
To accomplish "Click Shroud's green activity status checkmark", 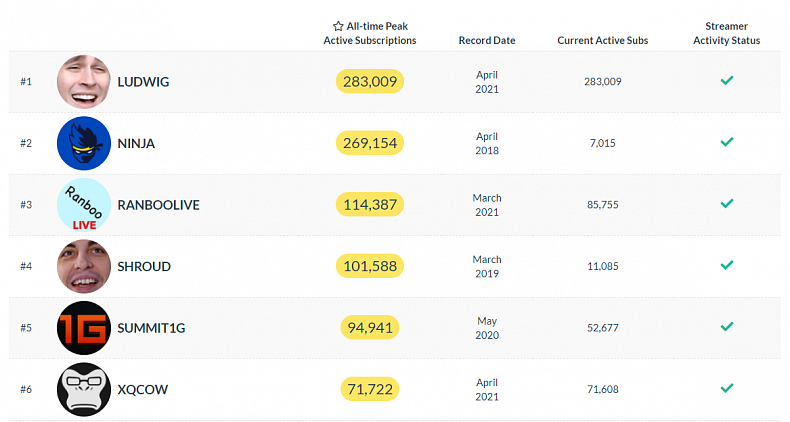I will pos(727,266).
